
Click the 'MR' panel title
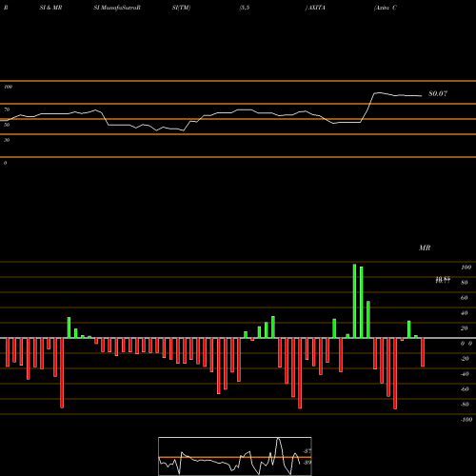(x=425, y=248)
